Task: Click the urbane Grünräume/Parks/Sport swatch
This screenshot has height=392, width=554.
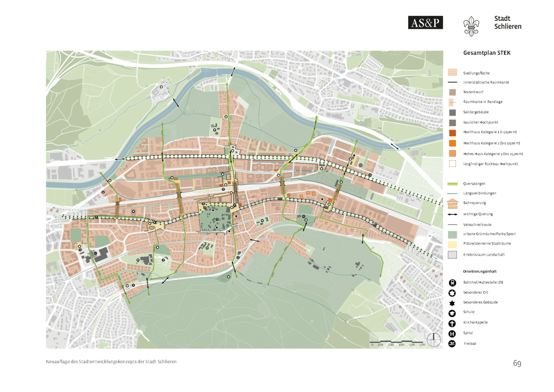Action: [x=453, y=234]
